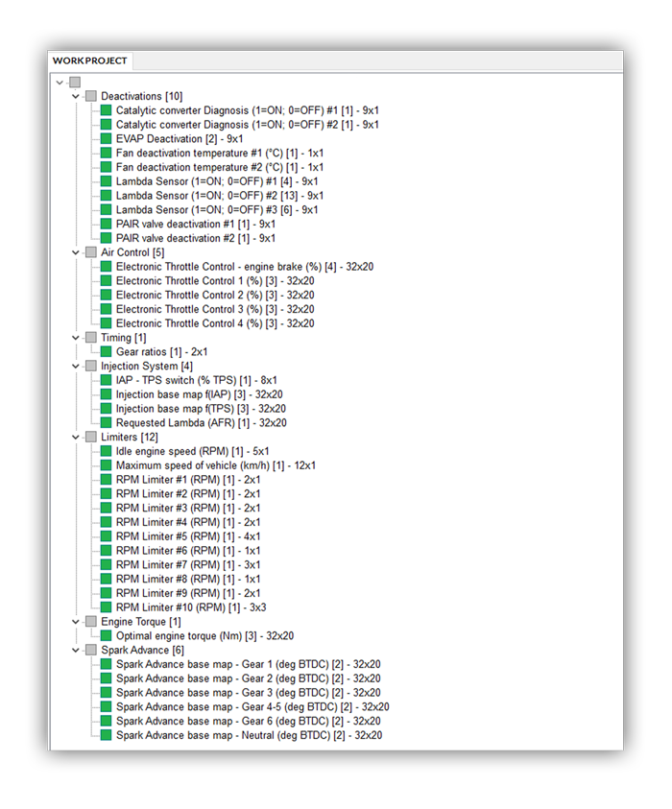Viewport: 672px width, 809px height.
Task: Collapse the Air Control tree node
Action: (x=76, y=252)
